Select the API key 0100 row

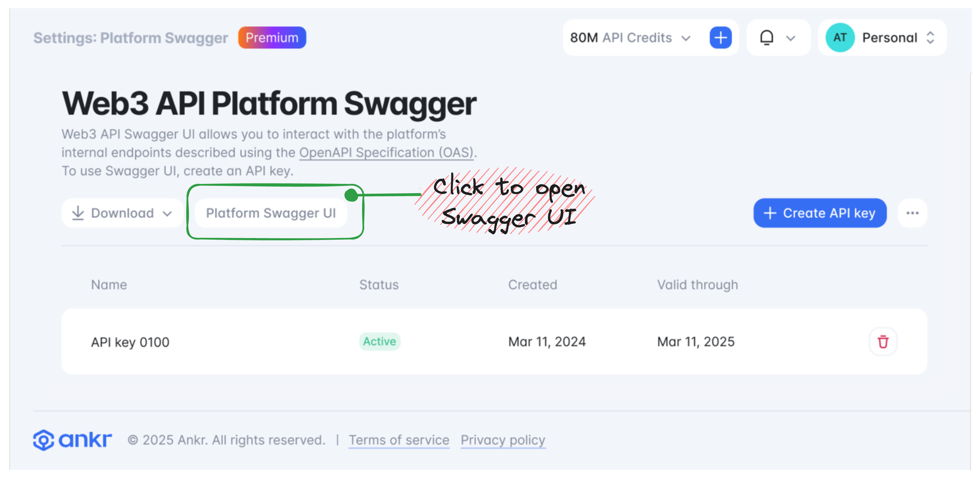tap(494, 341)
